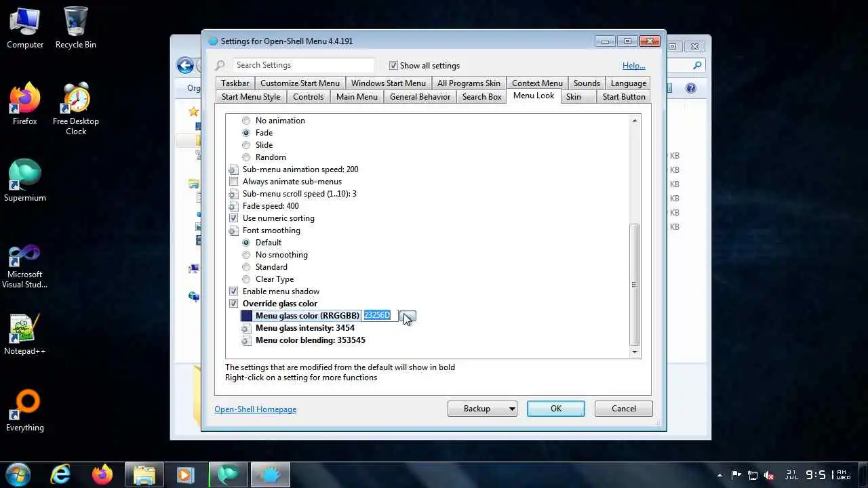
Task: Select the Fade radio option
Action: click(246, 133)
